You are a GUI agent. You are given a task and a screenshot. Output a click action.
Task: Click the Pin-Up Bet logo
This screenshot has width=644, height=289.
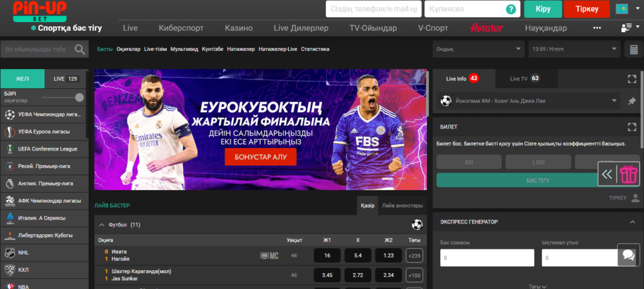pyautogui.click(x=40, y=11)
